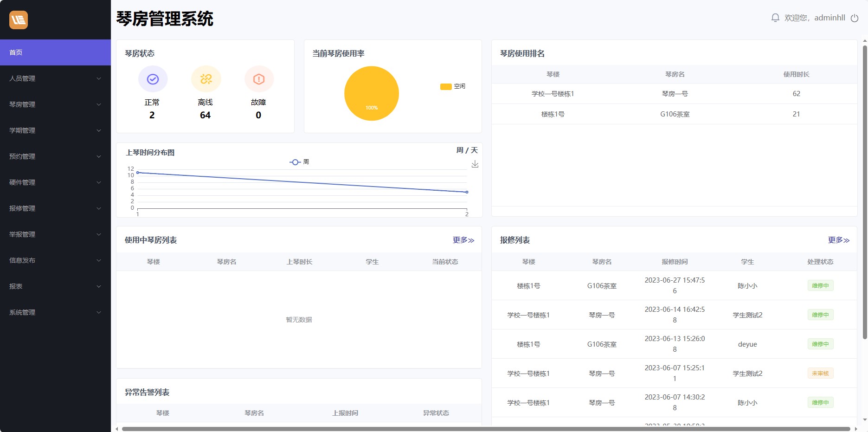Open the 学期管理 menu
The width and height of the screenshot is (868, 432).
tap(55, 130)
